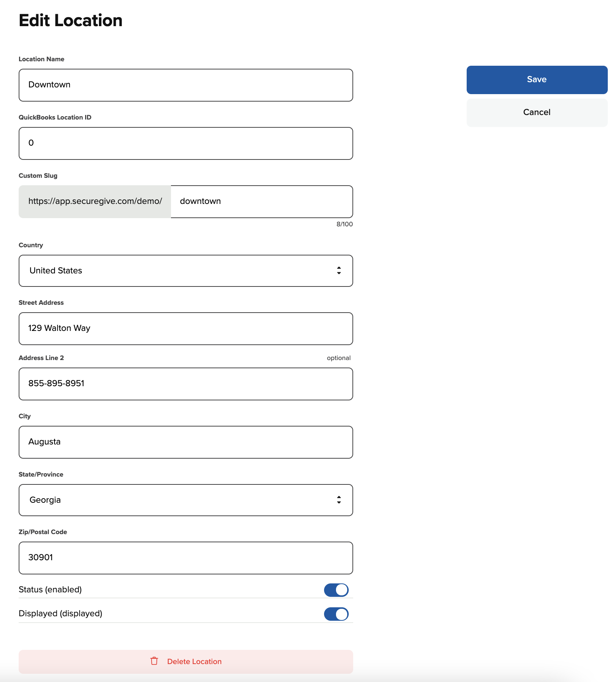Click the trash icon for Delete Location

pyautogui.click(x=154, y=661)
